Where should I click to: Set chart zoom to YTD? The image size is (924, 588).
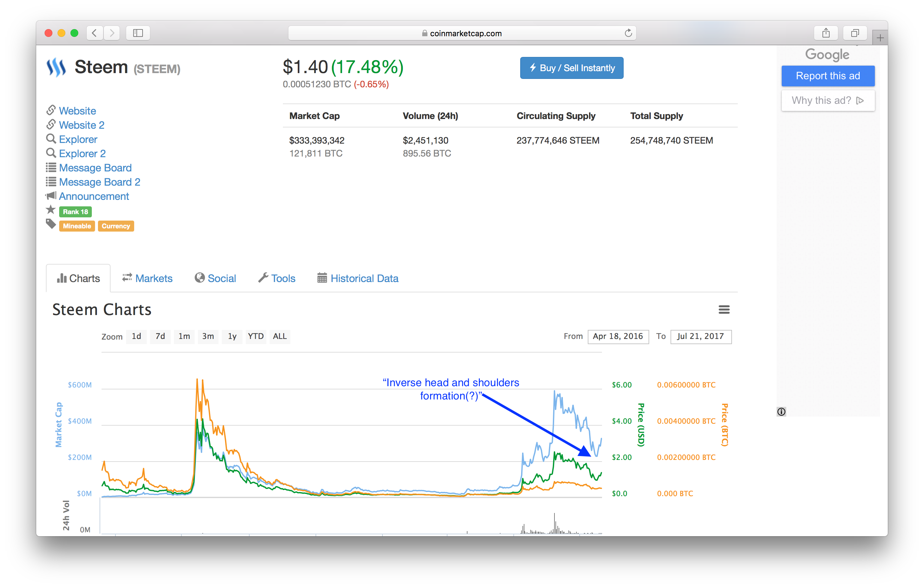click(255, 336)
